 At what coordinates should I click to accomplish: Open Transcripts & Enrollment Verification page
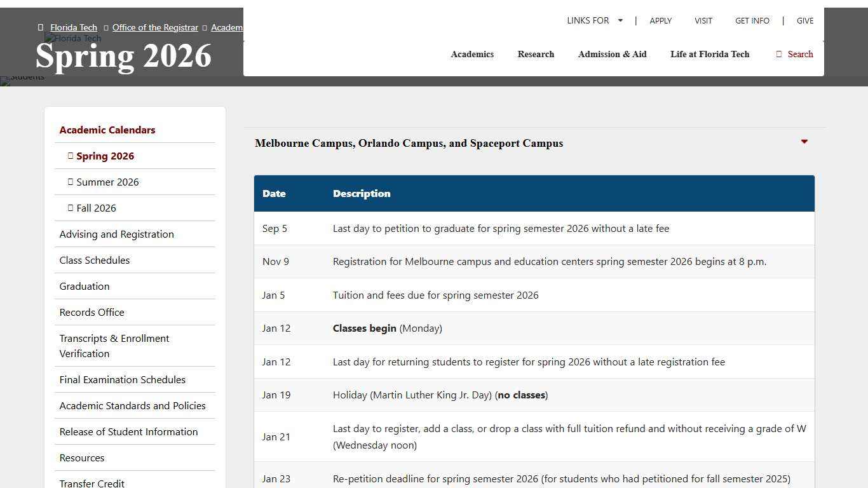[114, 346]
